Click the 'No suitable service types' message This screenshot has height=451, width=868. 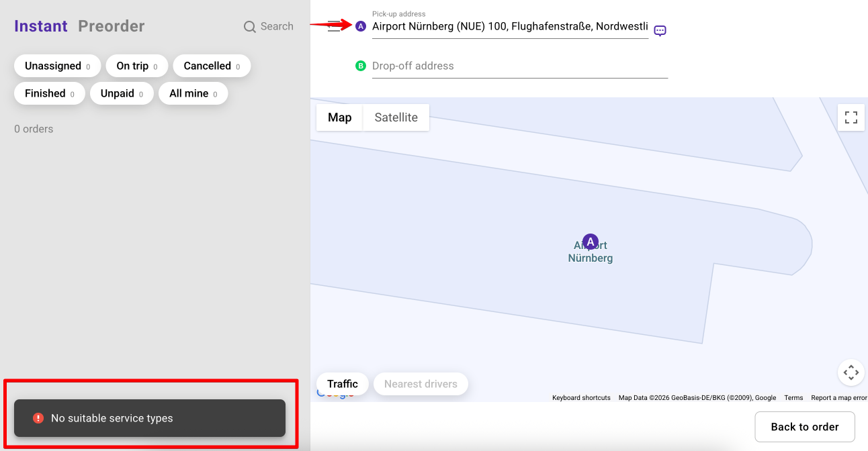click(112, 418)
